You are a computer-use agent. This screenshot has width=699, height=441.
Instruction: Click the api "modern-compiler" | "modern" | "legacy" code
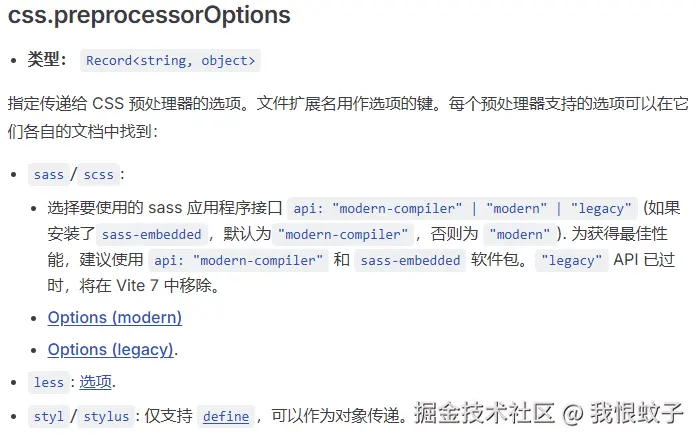pyautogui.click(x=462, y=208)
